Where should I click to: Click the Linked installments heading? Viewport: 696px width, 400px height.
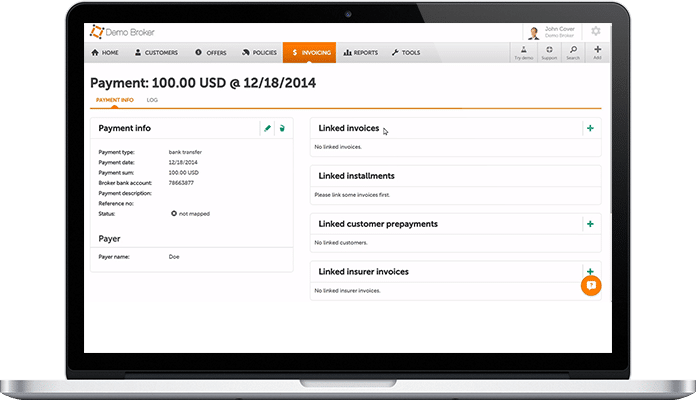click(x=356, y=176)
